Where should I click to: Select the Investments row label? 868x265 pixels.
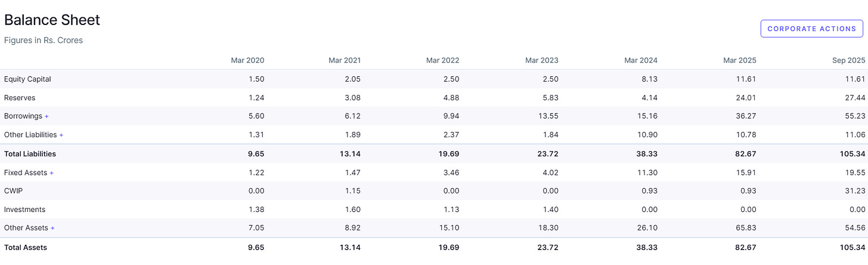[24, 209]
